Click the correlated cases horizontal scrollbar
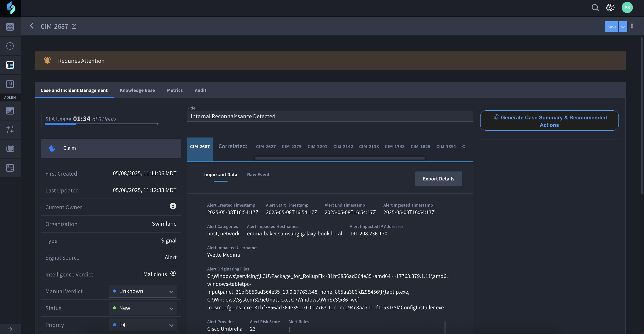Screen dimensions: 644x334 (340, 158)
